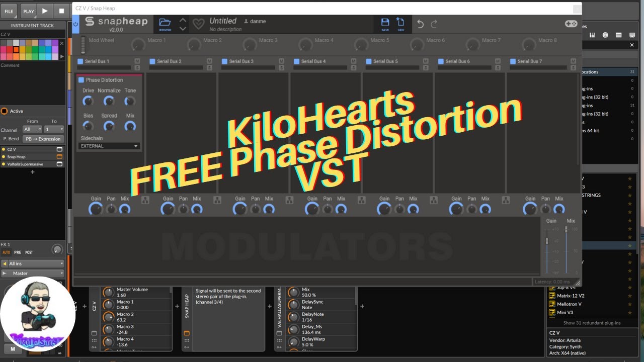Screen dimensions: 644x362
Task: Favorite the Untitled preset with the heart icon
Action: tap(199, 24)
